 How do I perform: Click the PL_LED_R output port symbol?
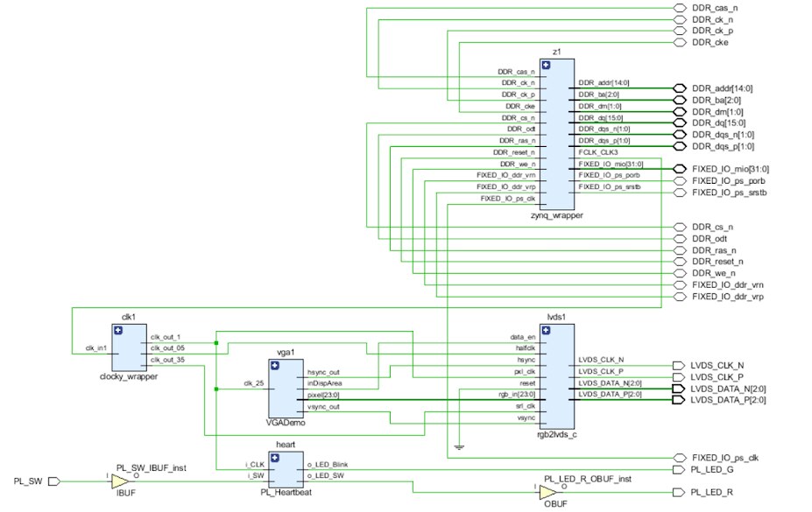(678, 493)
